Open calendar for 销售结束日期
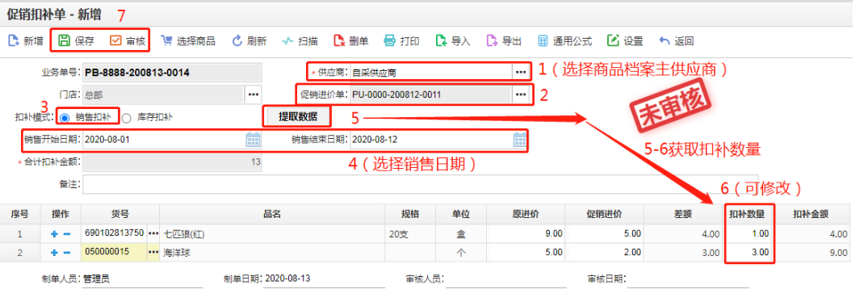 point(519,140)
